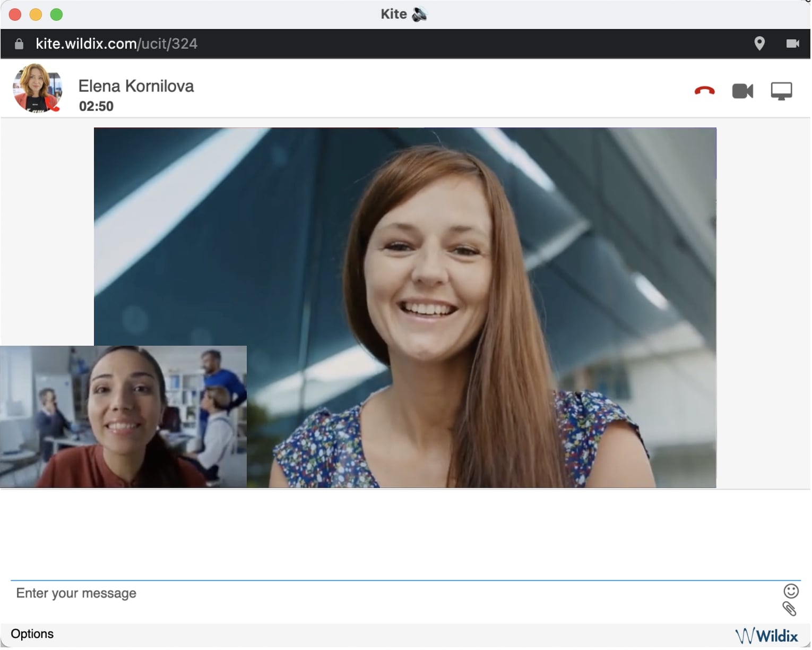Attach a file using the paperclip icon
Screen dimensions: 812x650
(790, 609)
